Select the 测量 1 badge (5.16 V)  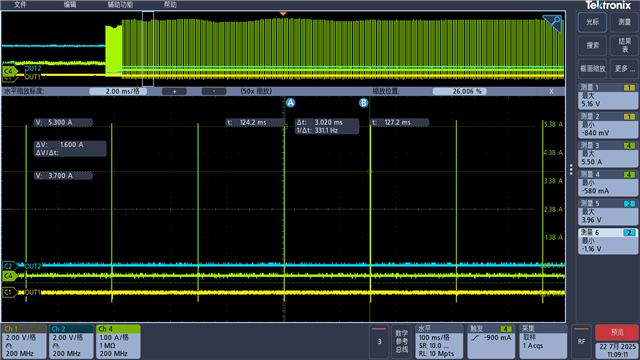click(608, 96)
